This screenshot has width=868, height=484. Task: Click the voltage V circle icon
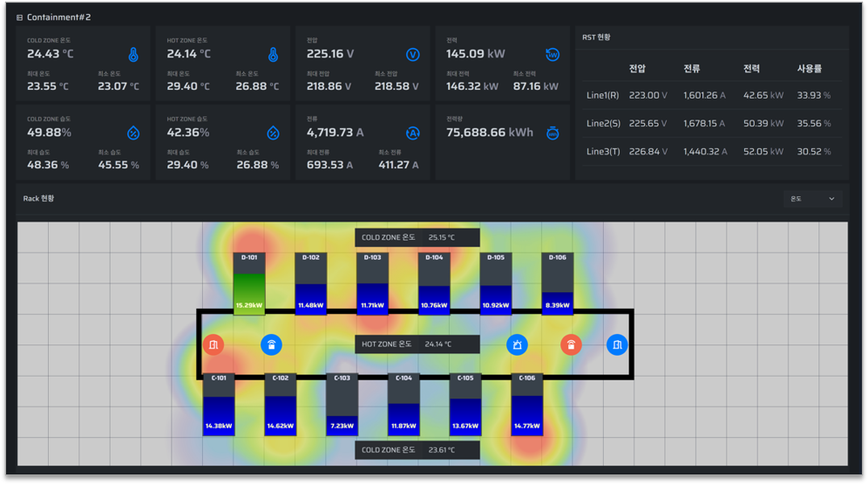tap(413, 54)
